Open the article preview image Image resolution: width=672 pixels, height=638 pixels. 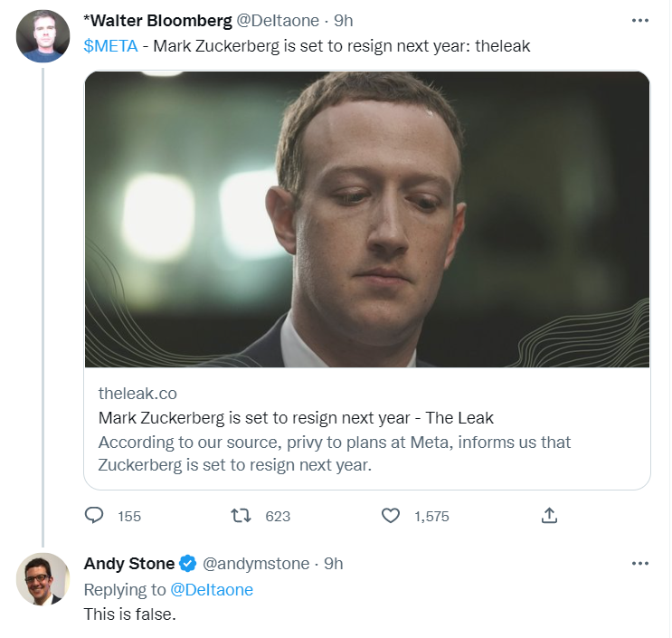coord(367,219)
